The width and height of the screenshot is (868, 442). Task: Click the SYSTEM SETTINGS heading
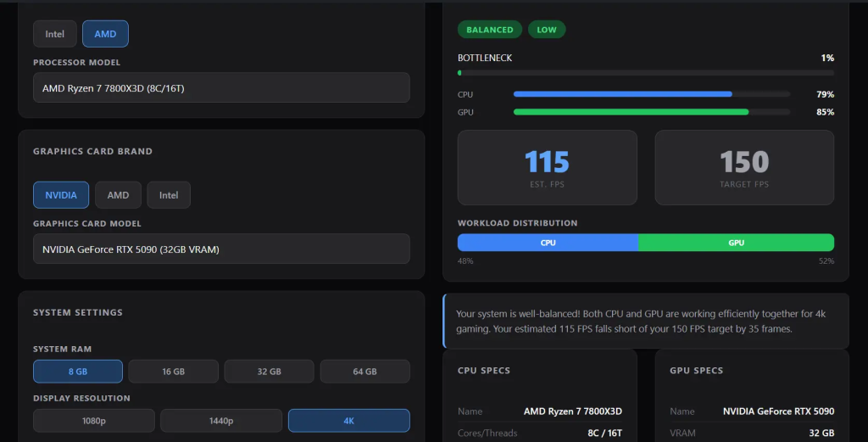[x=78, y=312]
